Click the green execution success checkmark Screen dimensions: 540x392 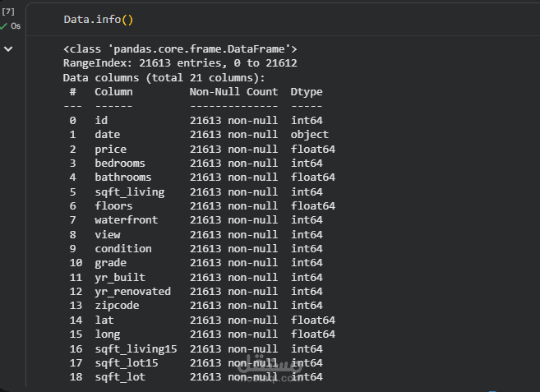click(x=4, y=25)
